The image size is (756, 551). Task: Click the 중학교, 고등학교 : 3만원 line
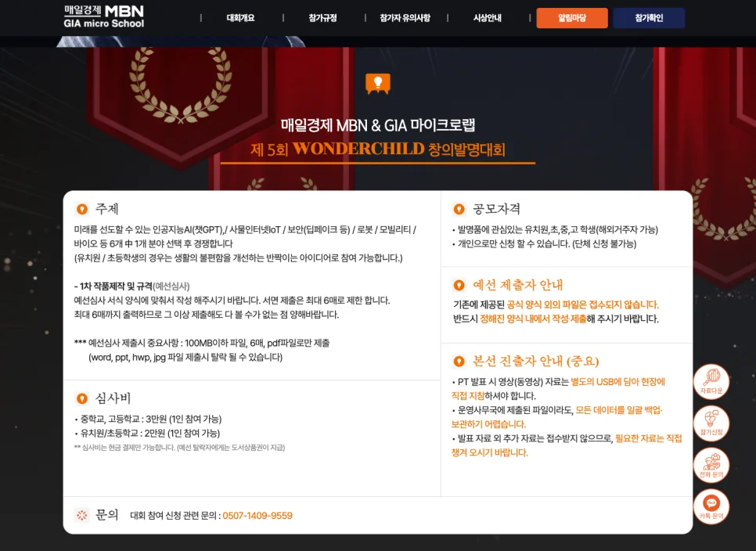[148, 419]
